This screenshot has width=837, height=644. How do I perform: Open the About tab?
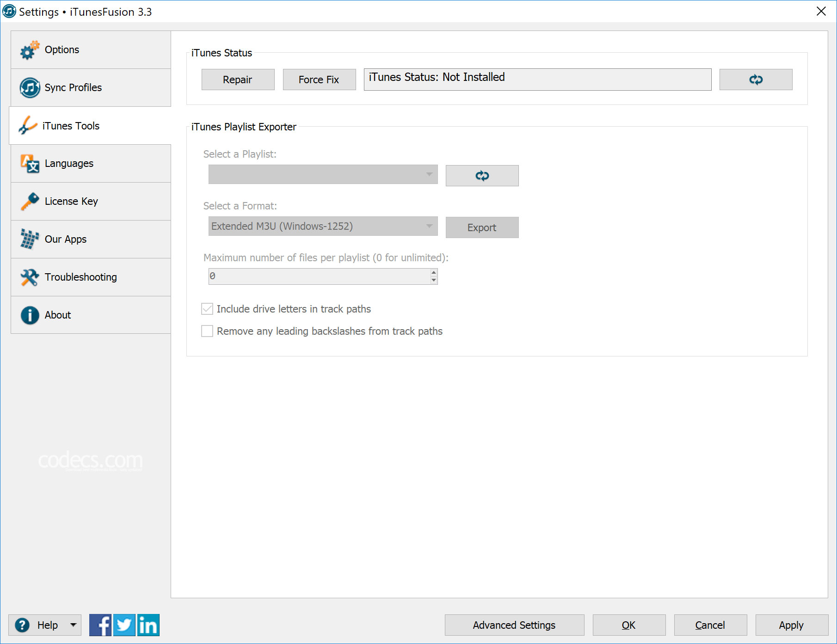click(x=91, y=315)
